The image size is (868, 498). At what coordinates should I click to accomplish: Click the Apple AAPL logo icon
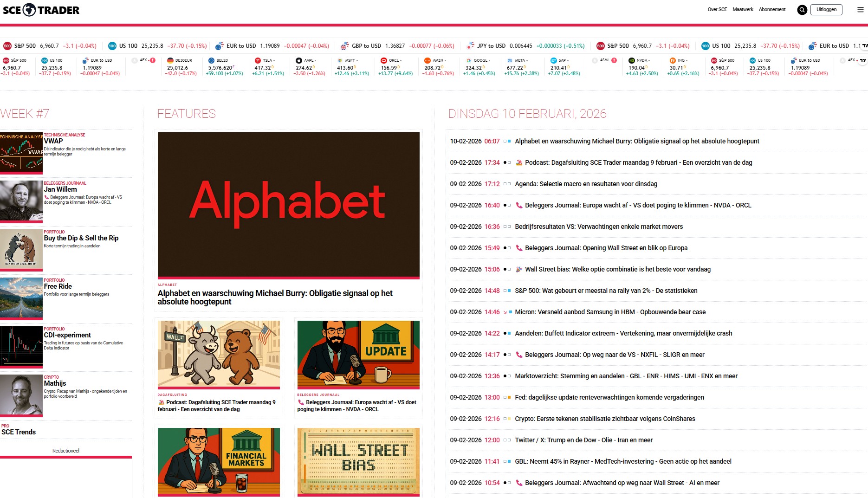tap(299, 60)
